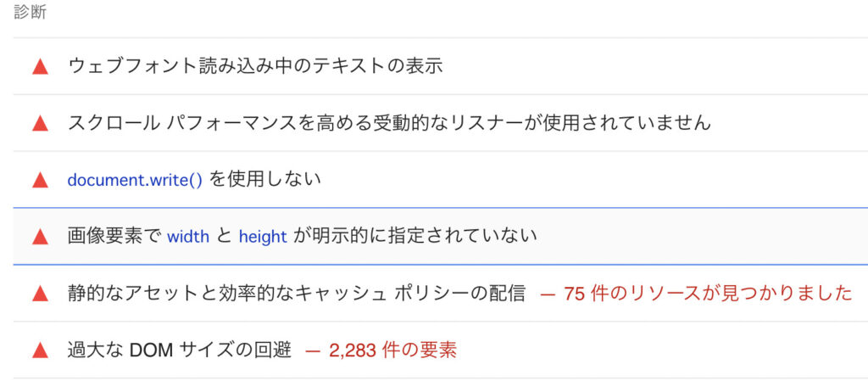This screenshot has height=381, width=868.
Task: Click the red triangle beside ウェブフォント読み込み中のテキストの表示
Action: tap(40, 68)
